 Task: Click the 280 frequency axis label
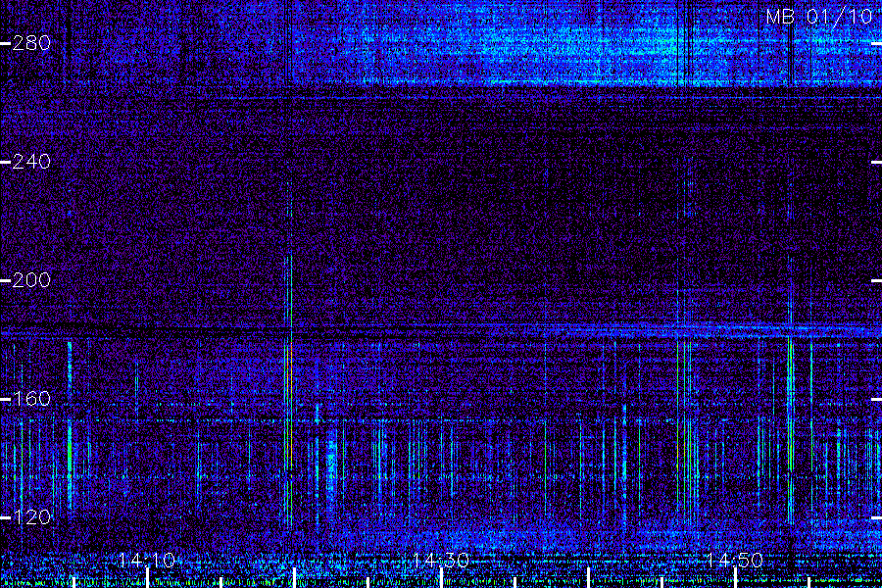coord(31,43)
